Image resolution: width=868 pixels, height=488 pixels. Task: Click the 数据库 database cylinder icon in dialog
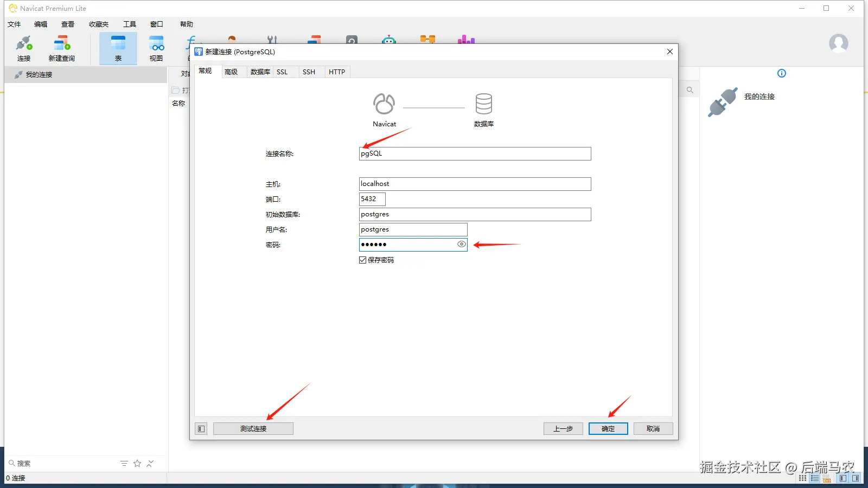pyautogui.click(x=484, y=104)
